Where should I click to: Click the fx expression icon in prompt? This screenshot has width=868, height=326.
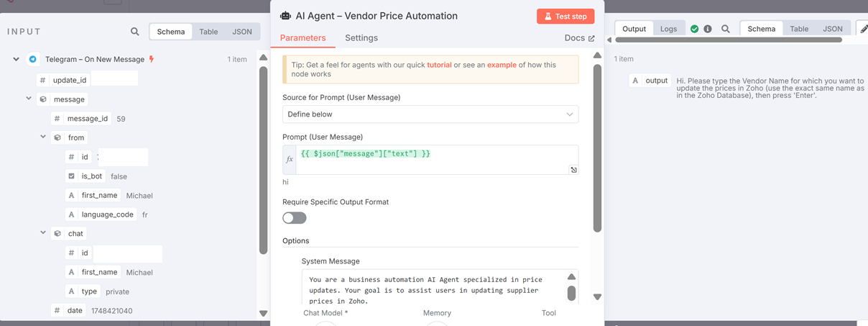(x=290, y=160)
